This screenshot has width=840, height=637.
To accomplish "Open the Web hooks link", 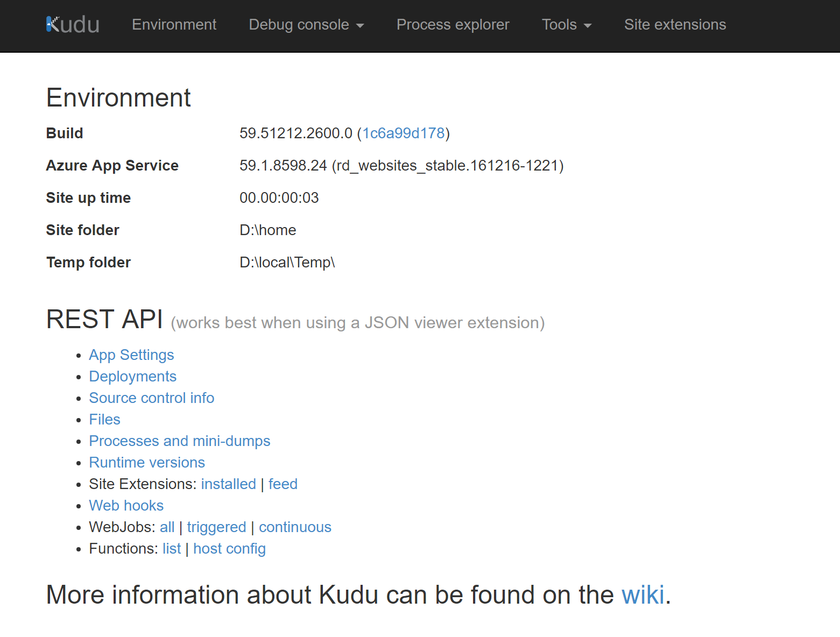I will 126,506.
